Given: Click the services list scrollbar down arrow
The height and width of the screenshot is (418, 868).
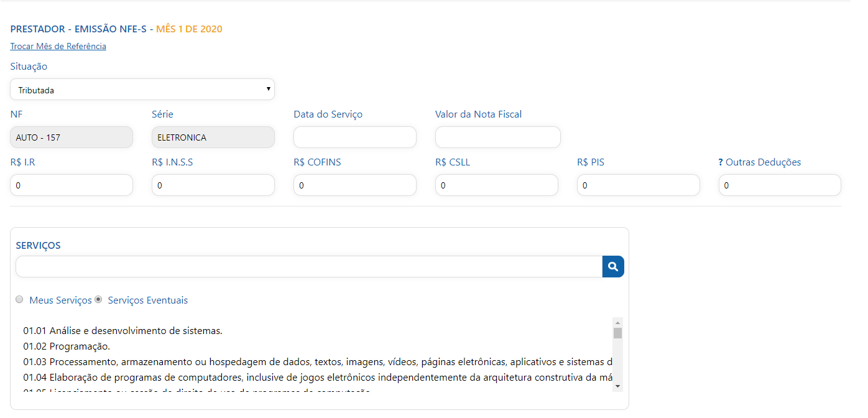Looking at the screenshot, I should click(x=617, y=386).
